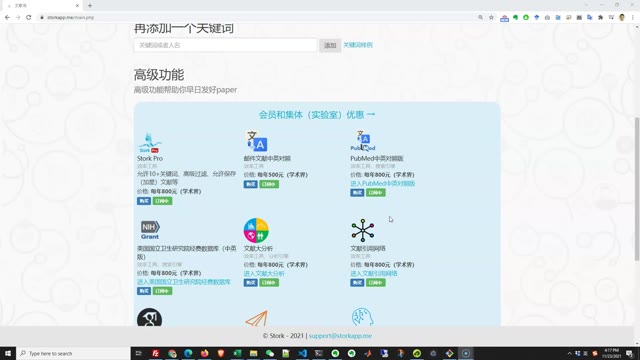This screenshot has width=640, height=360.
Task: Close the current browser tab
Action: [x=77, y=6]
